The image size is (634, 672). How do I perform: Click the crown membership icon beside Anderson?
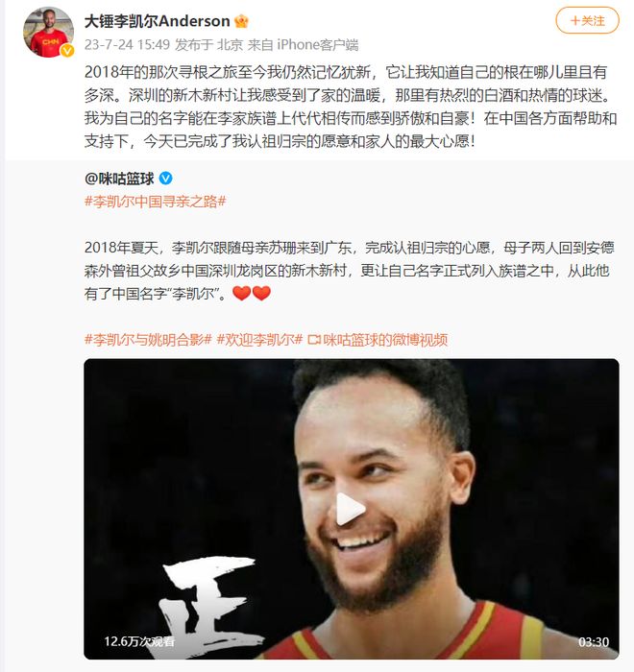coord(241,21)
